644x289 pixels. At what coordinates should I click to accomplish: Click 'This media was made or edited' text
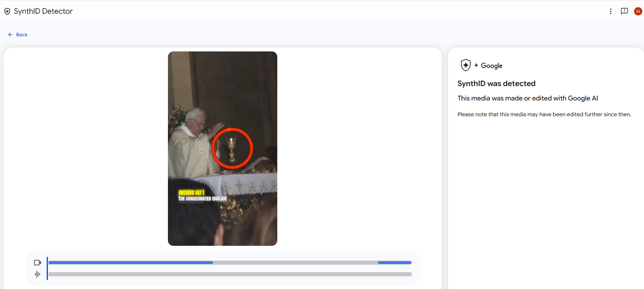pos(528,98)
